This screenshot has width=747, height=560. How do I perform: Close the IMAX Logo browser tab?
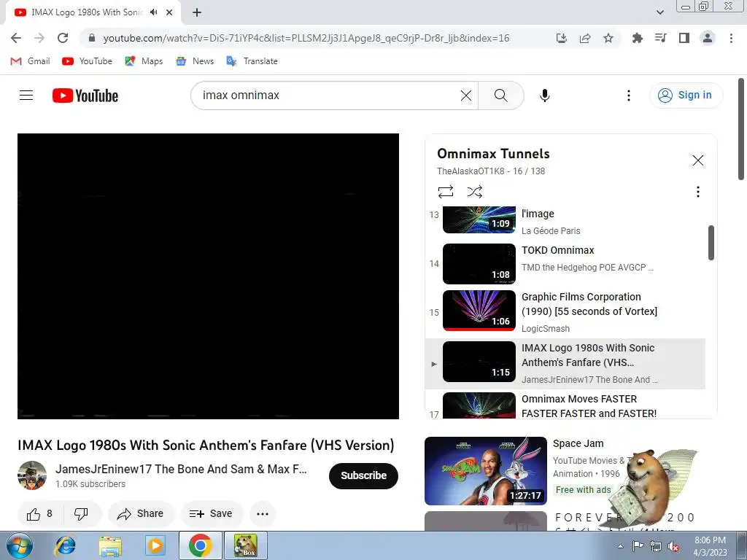coord(169,12)
